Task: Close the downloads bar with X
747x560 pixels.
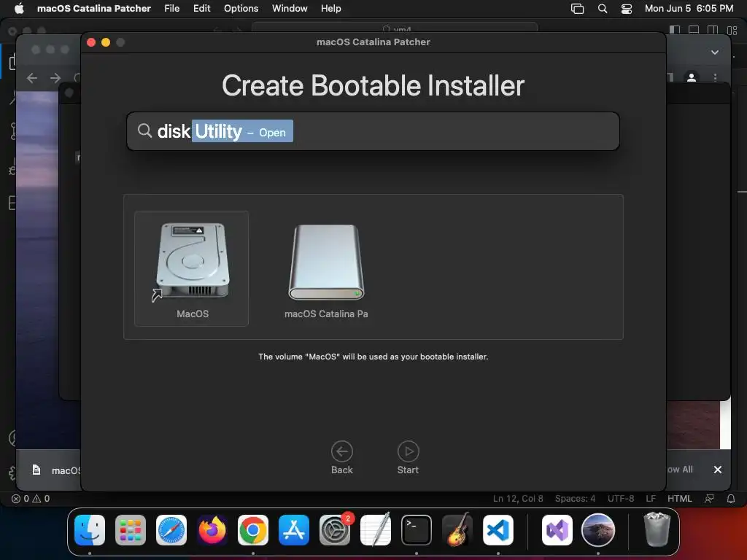Action: (718, 470)
